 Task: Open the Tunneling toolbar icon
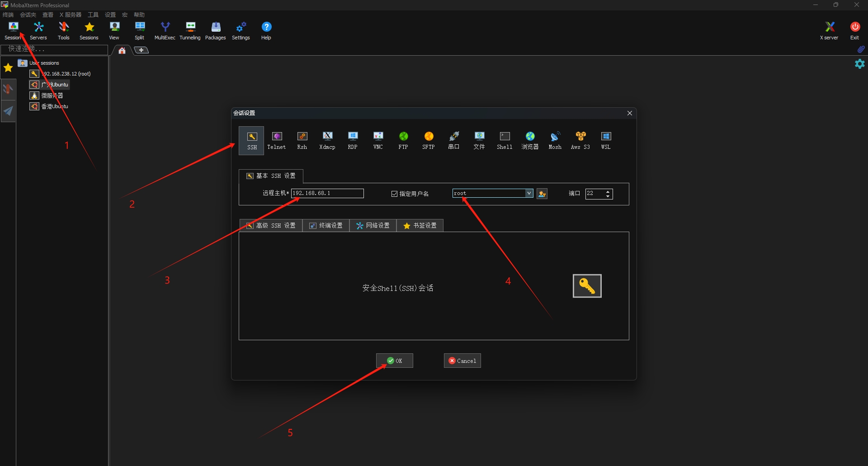tap(190, 31)
